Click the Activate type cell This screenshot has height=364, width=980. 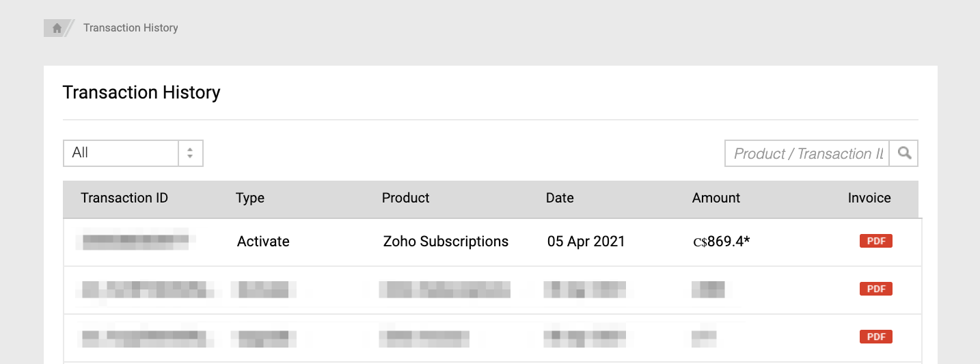(263, 242)
